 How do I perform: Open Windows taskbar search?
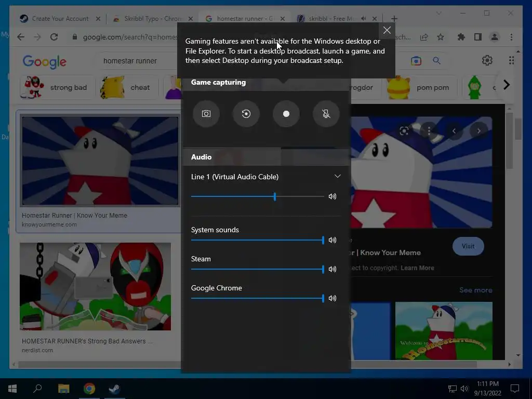pos(37,389)
